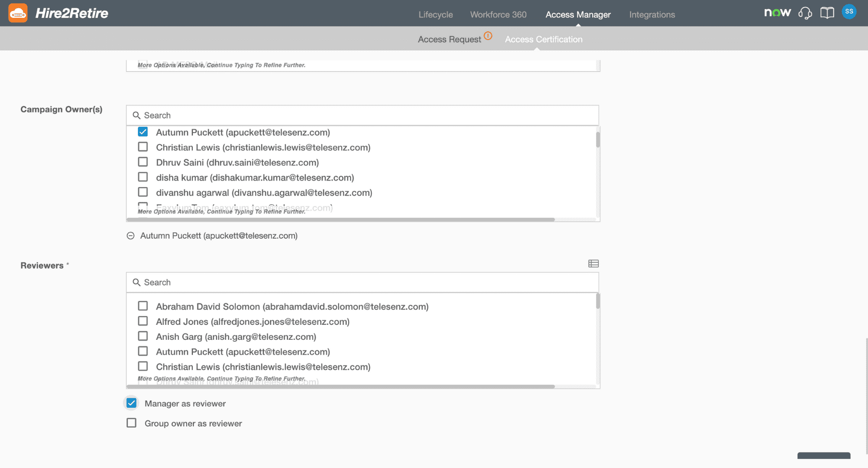The width and height of the screenshot is (868, 468).
Task: Click Reviewers list vertical scrollbar
Action: click(x=598, y=301)
